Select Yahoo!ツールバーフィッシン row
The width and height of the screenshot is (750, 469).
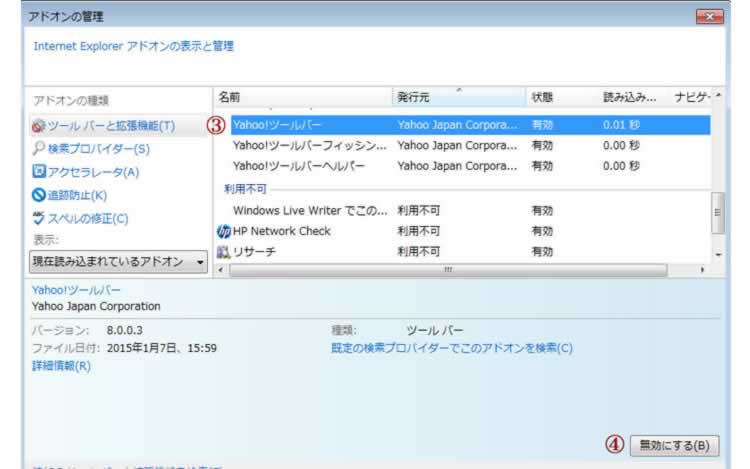[x=471, y=145]
